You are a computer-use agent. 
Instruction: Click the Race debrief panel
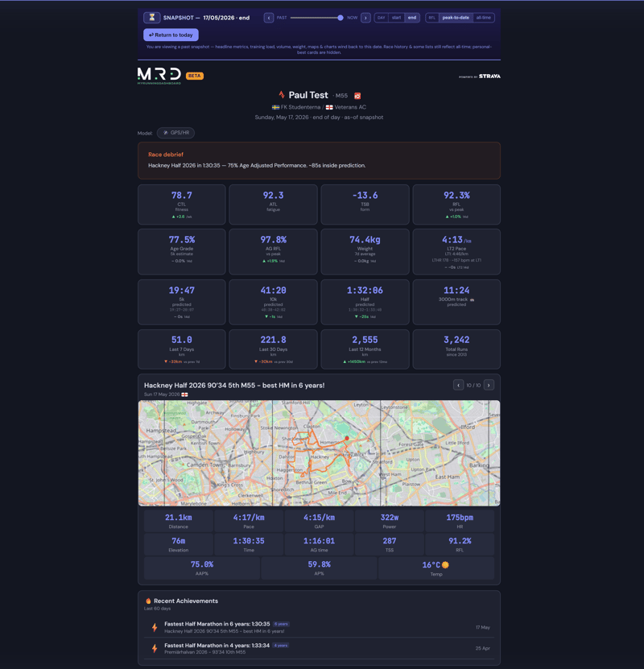[x=319, y=160]
